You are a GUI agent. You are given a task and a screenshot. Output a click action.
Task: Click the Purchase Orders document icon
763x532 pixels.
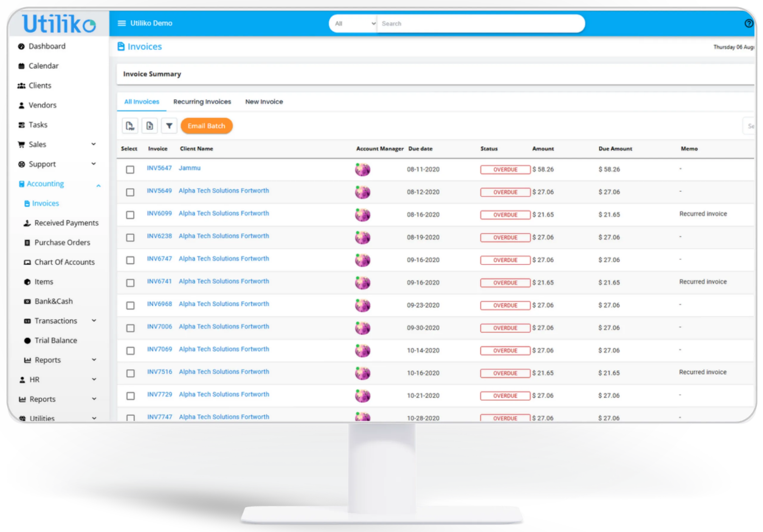point(27,243)
